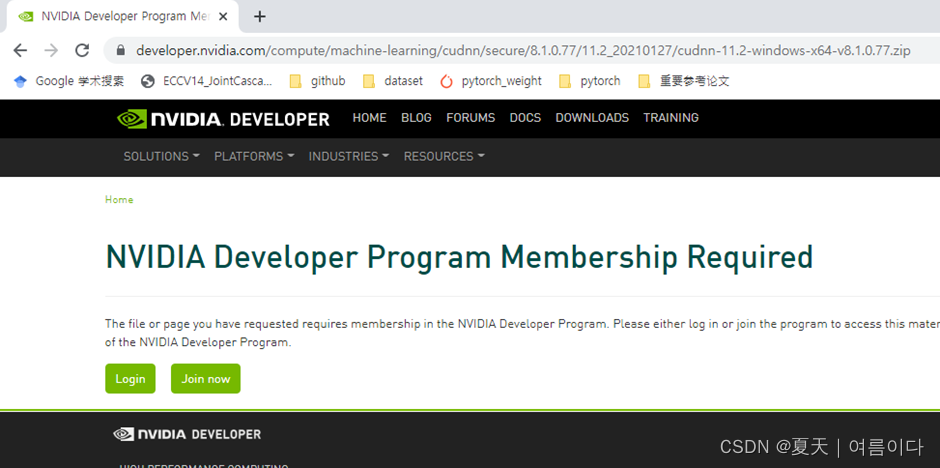Open DOCS in top navigation
Image resolution: width=940 pixels, height=468 pixels.
pos(525,118)
